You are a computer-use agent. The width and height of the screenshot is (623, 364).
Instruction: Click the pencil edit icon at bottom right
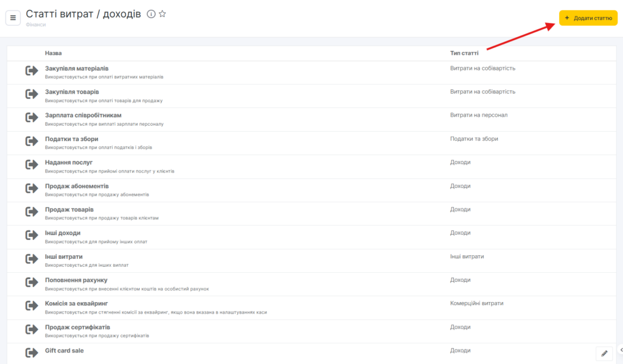pyautogui.click(x=604, y=353)
